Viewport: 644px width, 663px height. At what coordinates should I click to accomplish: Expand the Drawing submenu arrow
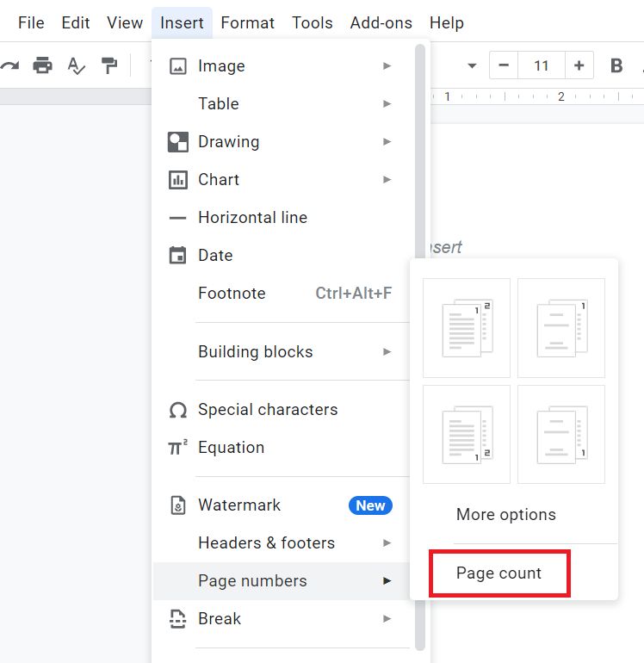(x=387, y=142)
